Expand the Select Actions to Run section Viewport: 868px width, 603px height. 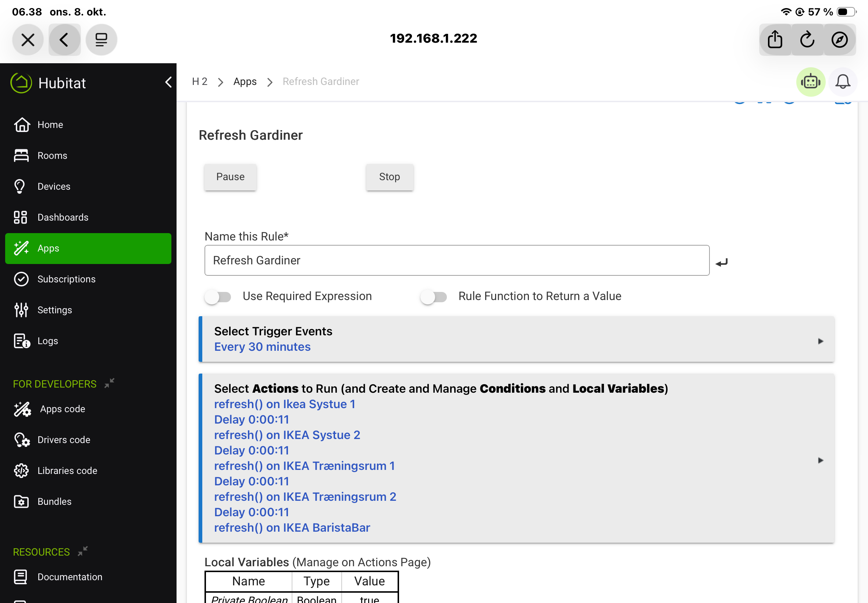(820, 460)
